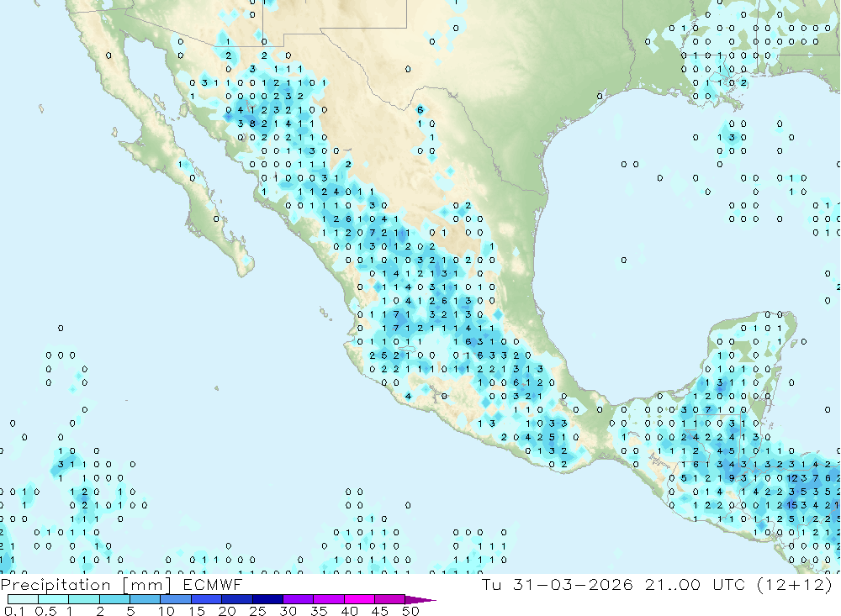Click the 'Precipitation' title word
The height and width of the screenshot is (616, 841).
pyautogui.click(x=56, y=585)
